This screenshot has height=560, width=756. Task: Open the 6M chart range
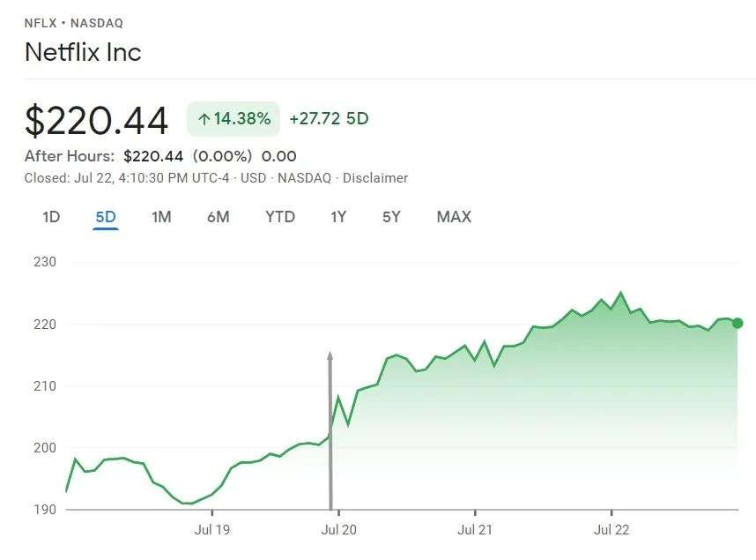pos(219,217)
